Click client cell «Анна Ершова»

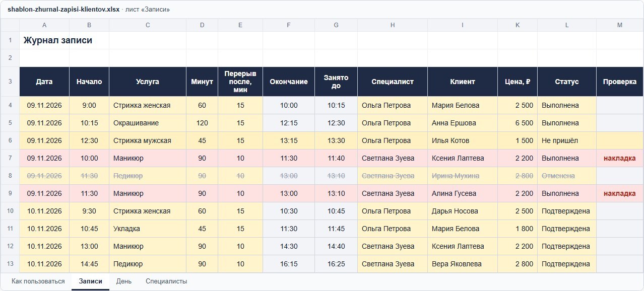[x=463, y=123]
